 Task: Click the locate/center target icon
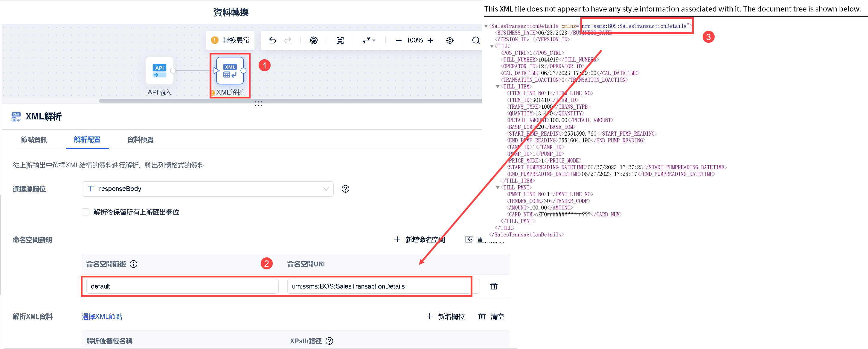449,40
